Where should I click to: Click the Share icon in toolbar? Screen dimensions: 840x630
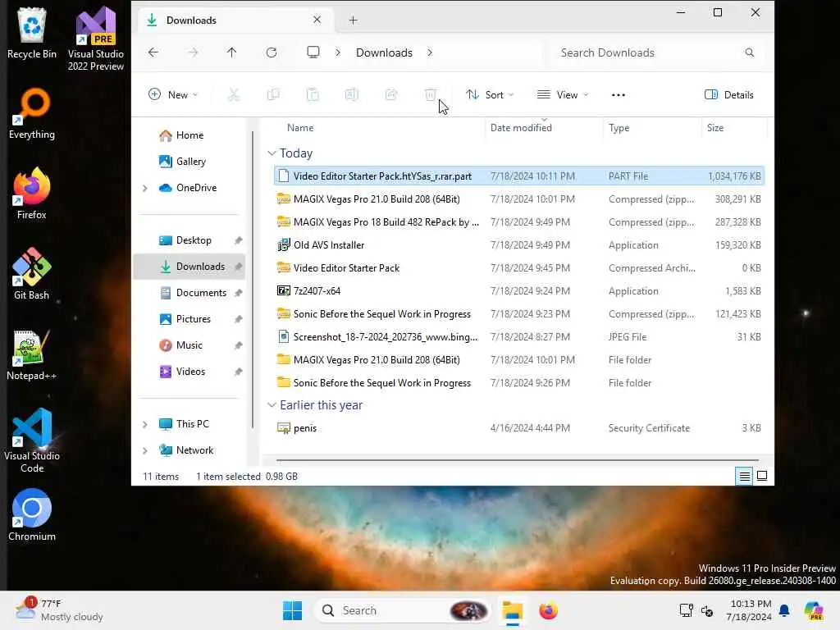[x=391, y=95]
